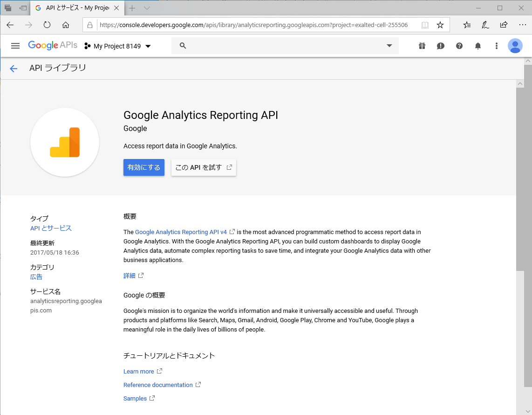Click the address bar URL

tap(253, 25)
